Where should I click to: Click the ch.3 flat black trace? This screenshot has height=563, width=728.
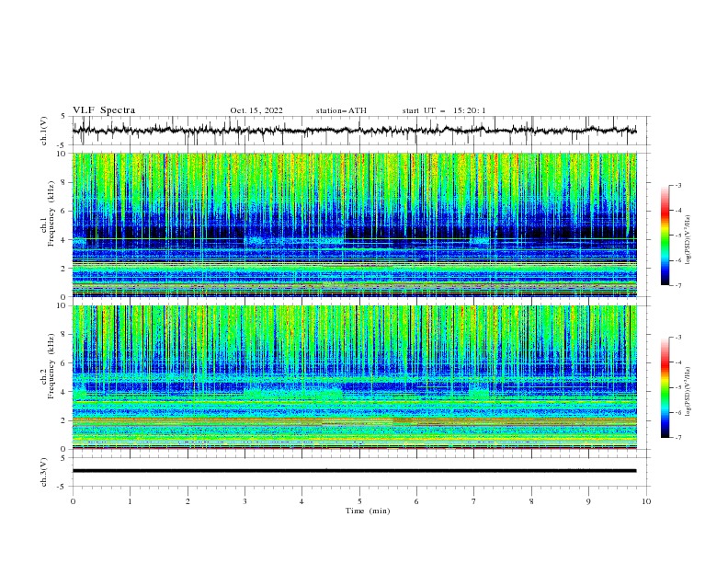click(355, 471)
